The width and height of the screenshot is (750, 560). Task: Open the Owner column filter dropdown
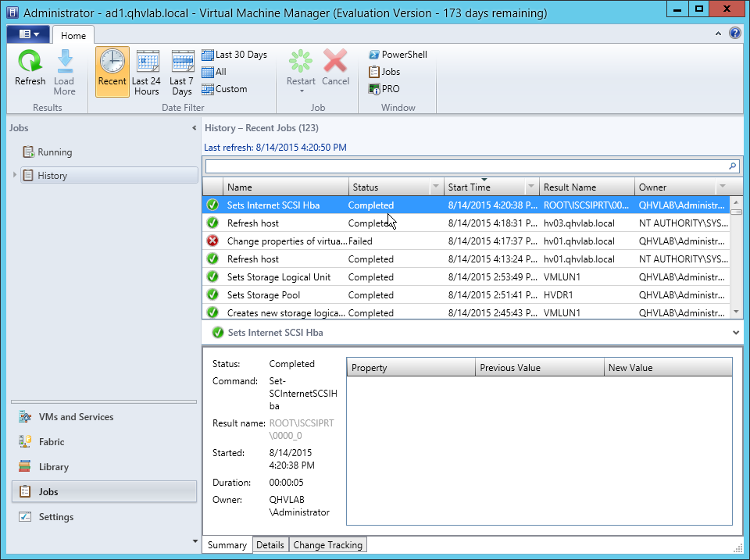722,187
